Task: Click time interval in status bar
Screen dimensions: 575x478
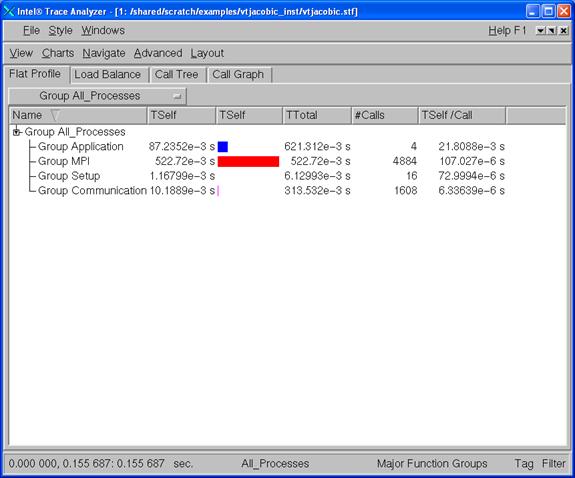Action: tap(100, 464)
